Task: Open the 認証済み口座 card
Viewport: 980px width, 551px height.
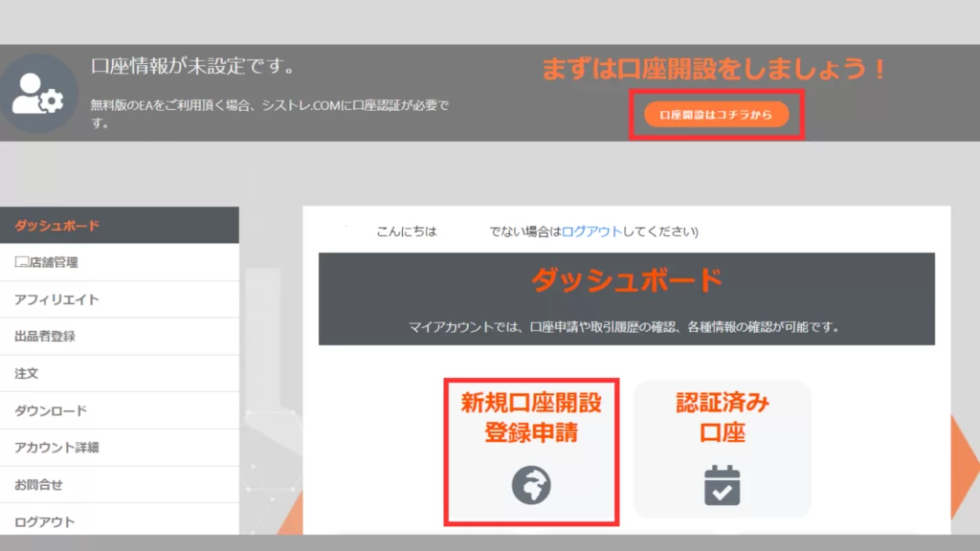Action: 723,450
